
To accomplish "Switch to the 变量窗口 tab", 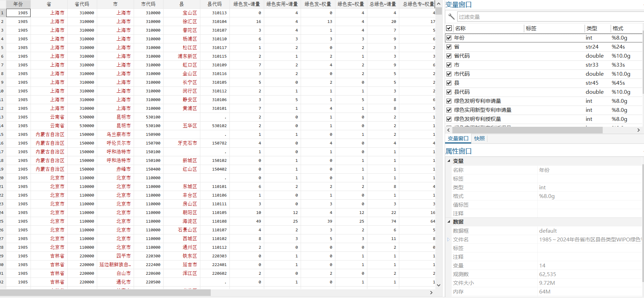I will 458,139.
